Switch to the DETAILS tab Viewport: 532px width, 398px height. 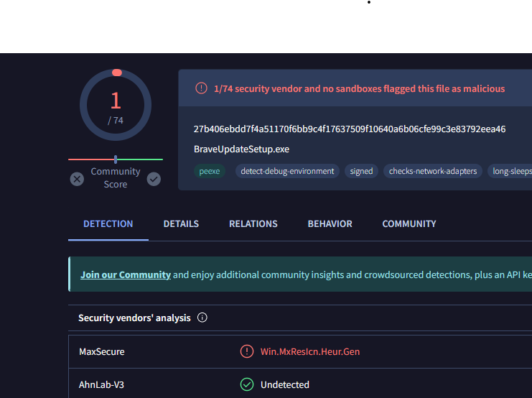coord(181,224)
